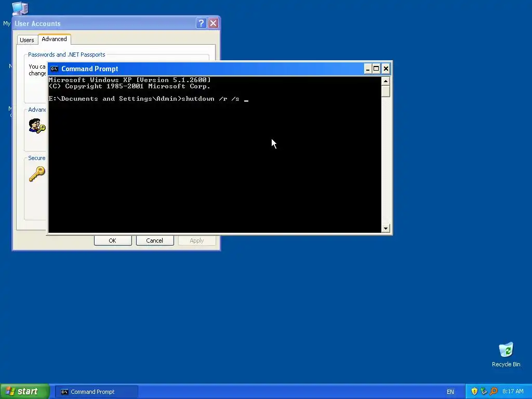Click Cancel in User Accounts dialog
The width and height of the screenshot is (532, 399).
click(x=155, y=241)
